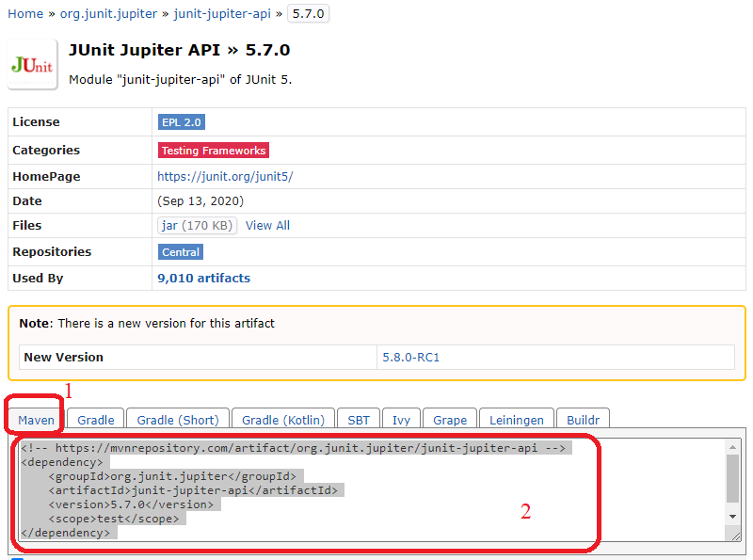Click the '(Sep 13, 2020)' date value
Screen dimensions: 753x560
200,200
